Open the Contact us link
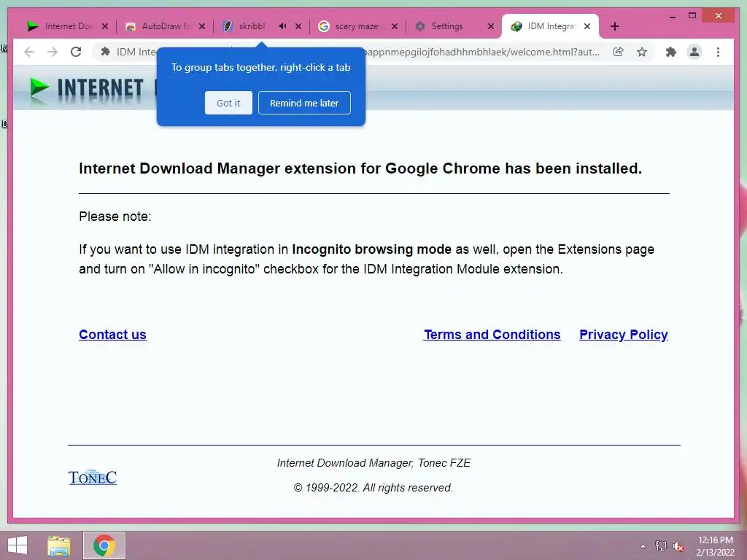This screenshot has width=747, height=560. tap(112, 334)
